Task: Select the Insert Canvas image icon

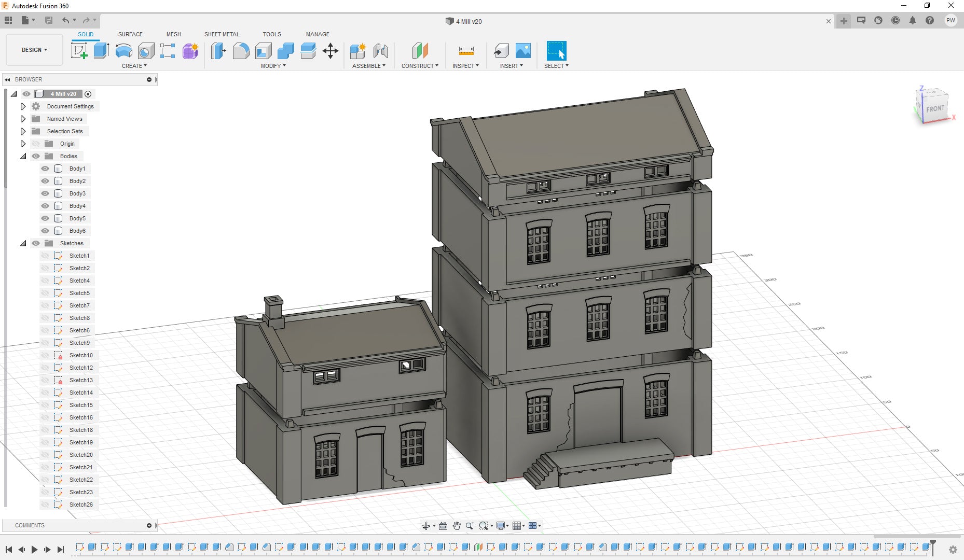Action: [x=523, y=51]
